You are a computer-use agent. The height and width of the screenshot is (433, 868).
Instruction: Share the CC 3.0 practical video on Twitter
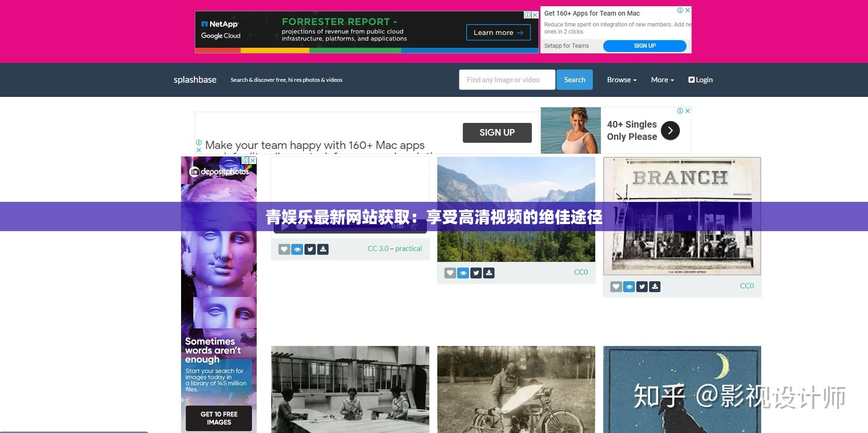point(310,249)
